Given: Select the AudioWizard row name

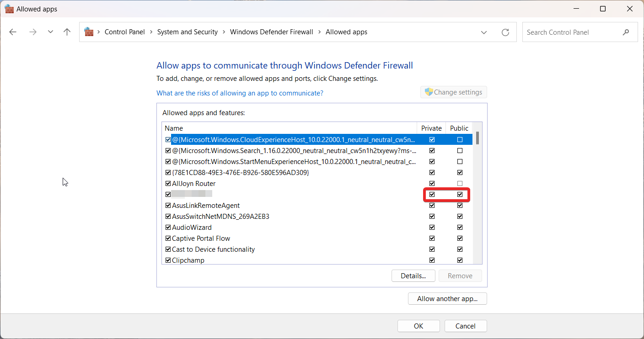Looking at the screenshot, I should [x=192, y=228].
